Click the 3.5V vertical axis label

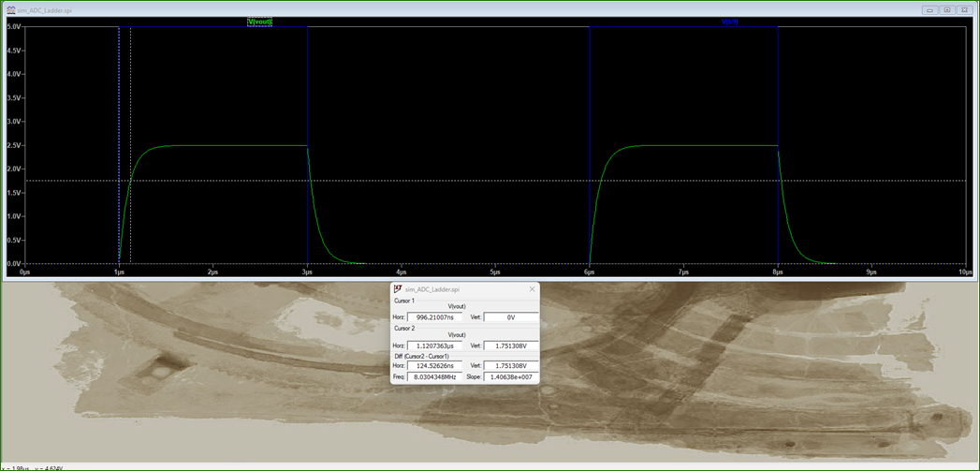[12, 98]
